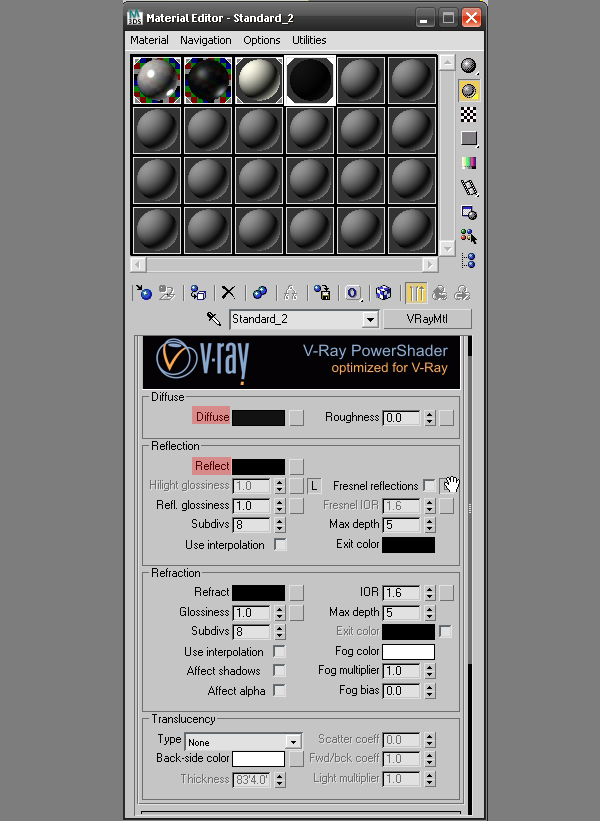Click the Roughness map slot button
Viewport: 600px width, 821px height.
tap(447, 418)
